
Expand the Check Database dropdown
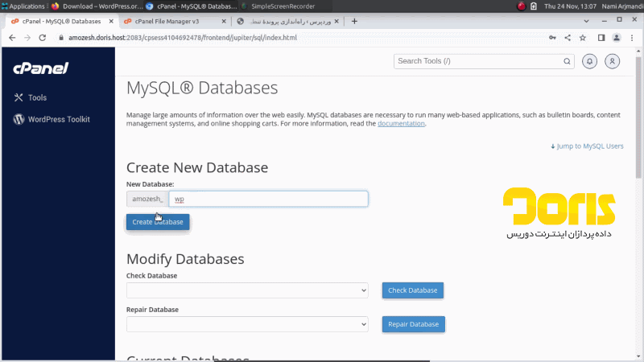click(247, 290)
